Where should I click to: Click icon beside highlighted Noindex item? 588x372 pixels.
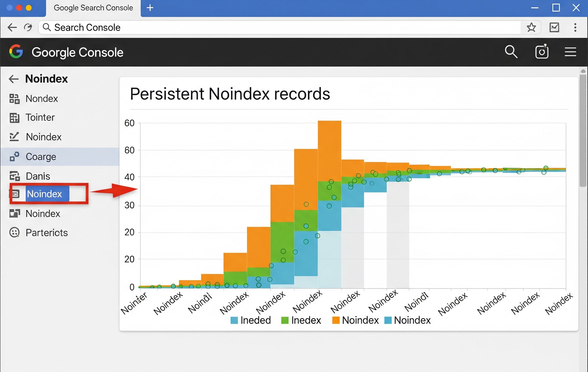(x=15, y=194)
